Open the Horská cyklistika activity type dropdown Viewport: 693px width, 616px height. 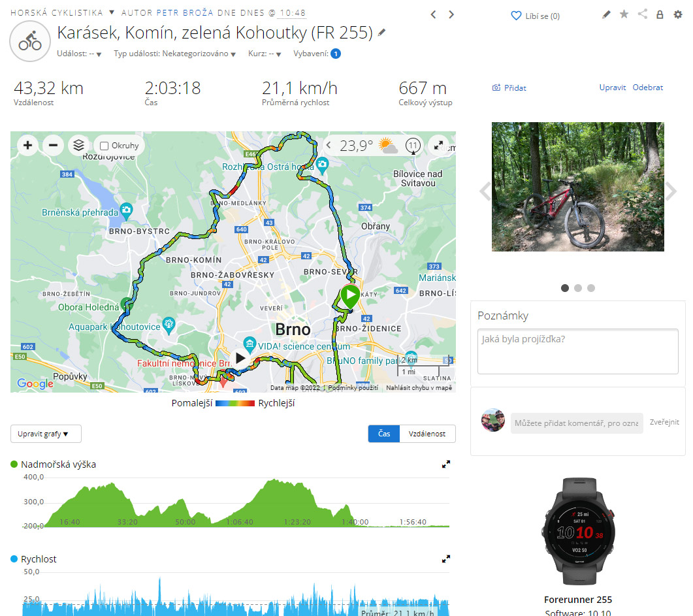[x=112, y=12]
